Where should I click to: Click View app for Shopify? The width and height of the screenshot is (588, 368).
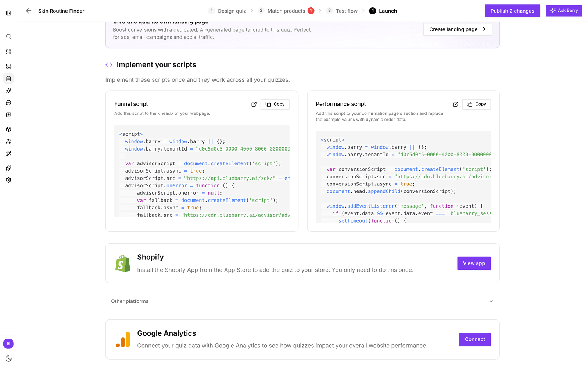[x=474, y=263]
